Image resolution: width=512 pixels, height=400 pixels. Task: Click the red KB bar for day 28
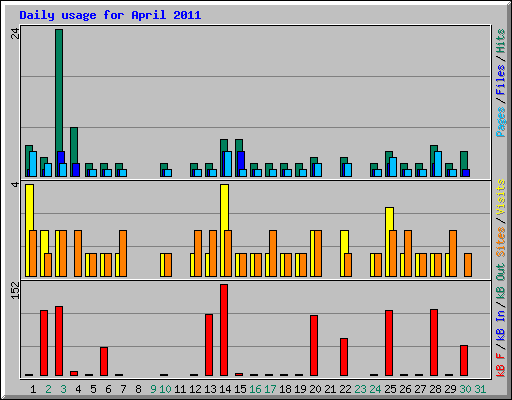[x=434, y=343]
